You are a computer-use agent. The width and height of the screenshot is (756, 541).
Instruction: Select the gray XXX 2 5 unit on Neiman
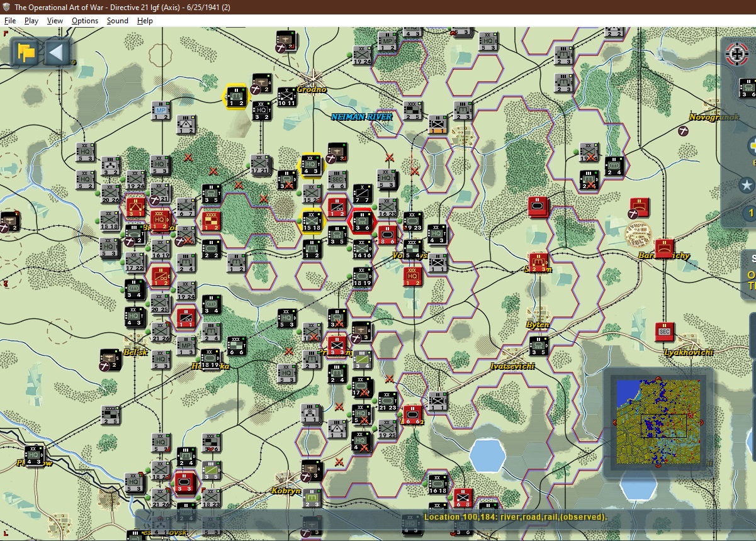pos(412,111)
